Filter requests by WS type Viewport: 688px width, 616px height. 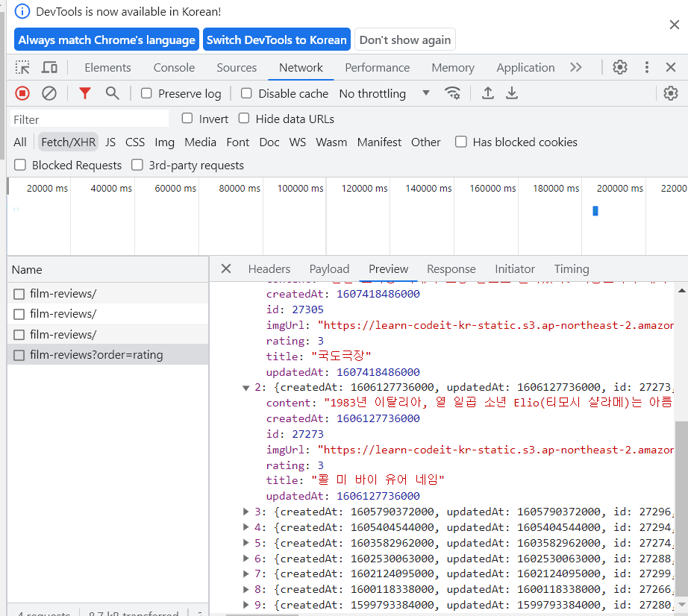pos(298,142)
